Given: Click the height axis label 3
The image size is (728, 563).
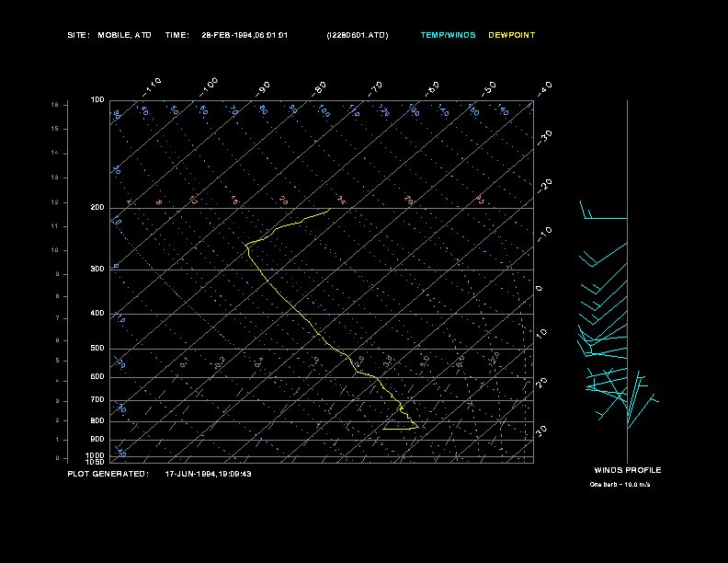Looking at the screenshot, I should click(58, 401).
